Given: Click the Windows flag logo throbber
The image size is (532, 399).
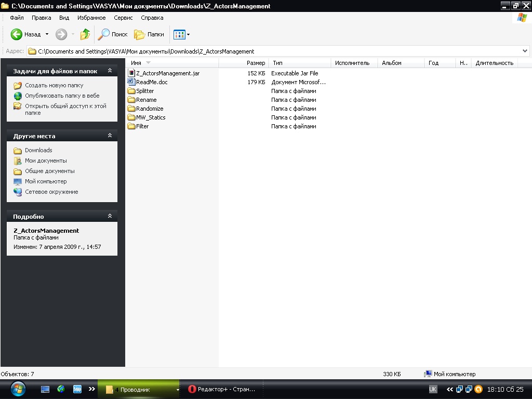Looking at the screenshot, I should click(x=522, y=18).
